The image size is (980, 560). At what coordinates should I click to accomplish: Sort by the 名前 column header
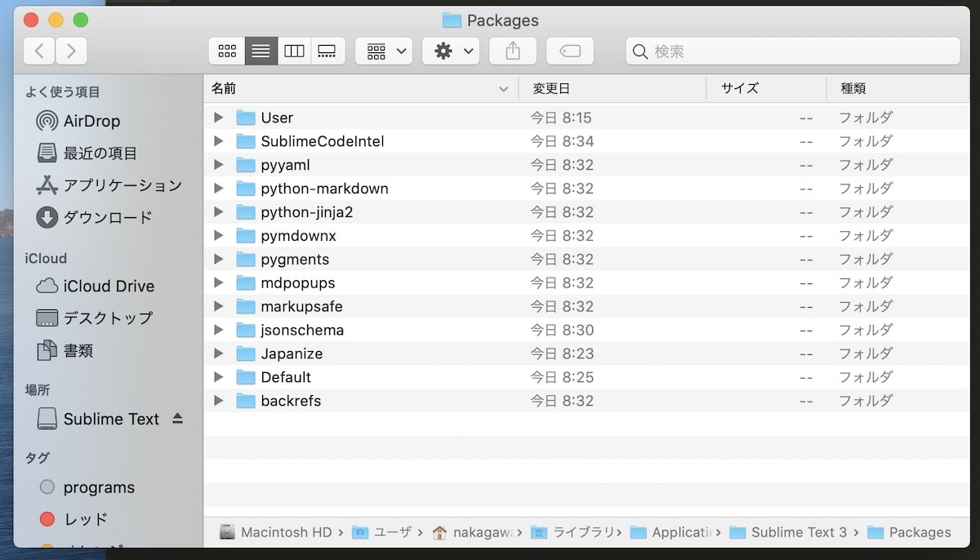360,88
